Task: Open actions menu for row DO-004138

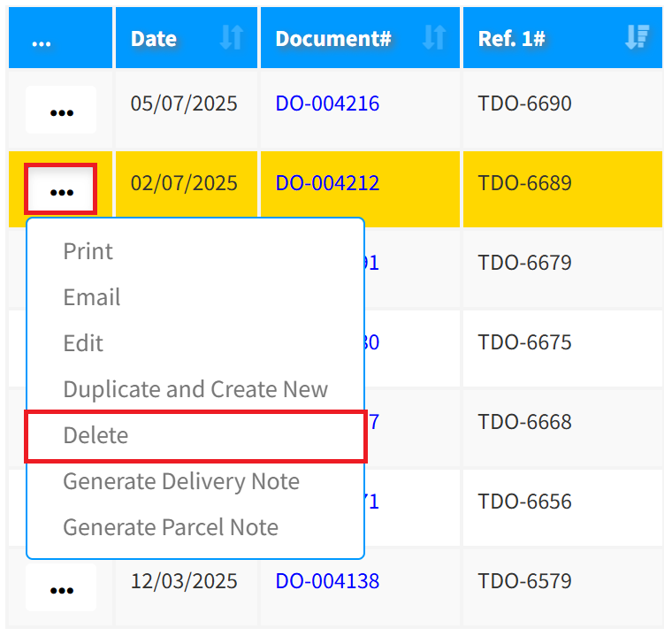Action: tap(61, 588)
